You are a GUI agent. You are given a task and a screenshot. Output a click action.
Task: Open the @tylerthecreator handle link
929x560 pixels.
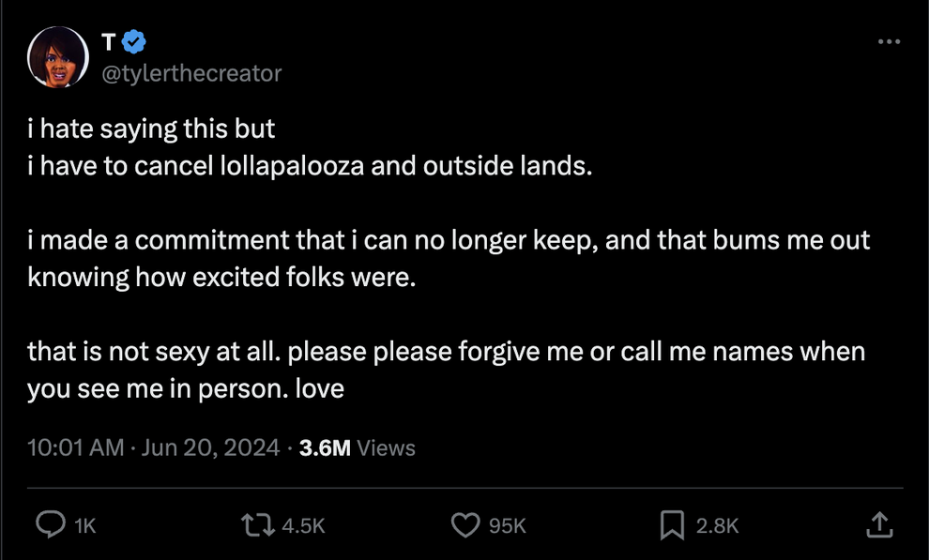point(190,72)
